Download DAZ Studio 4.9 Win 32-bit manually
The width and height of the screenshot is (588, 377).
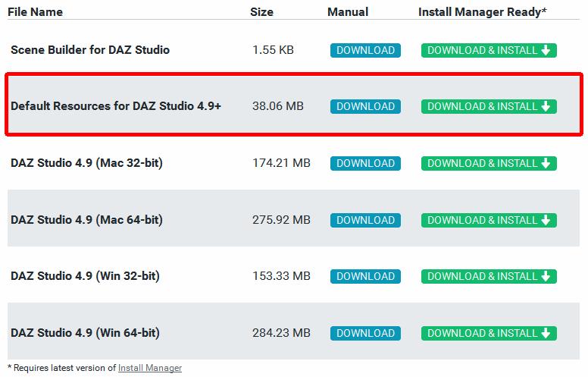[x=365, y=276]
